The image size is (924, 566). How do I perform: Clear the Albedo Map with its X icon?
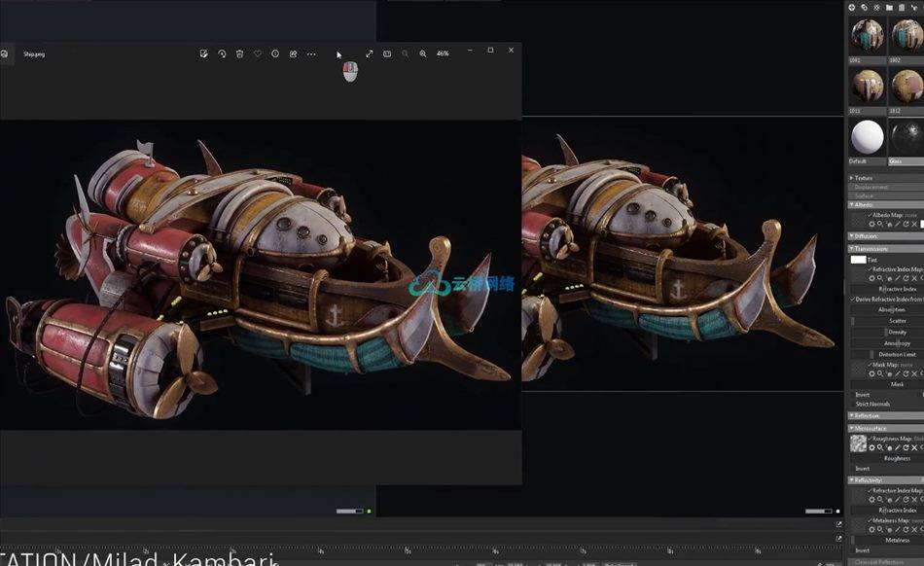click(x=914, y=225)
